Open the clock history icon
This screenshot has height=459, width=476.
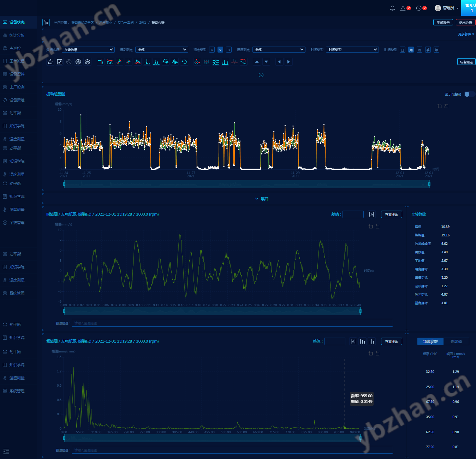pyautogui.click(x=419, y=8)
